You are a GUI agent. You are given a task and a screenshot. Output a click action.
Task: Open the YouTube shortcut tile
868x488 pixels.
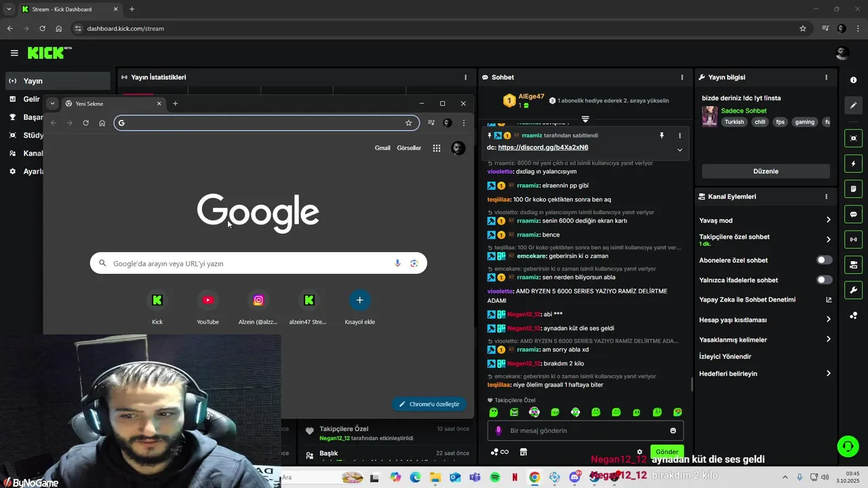(x=208, y=307)
